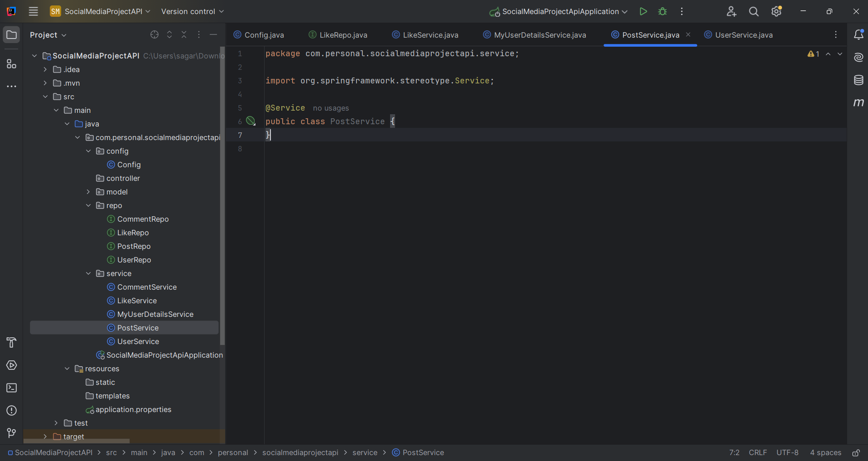Collapse the service package
This screenshot has height=461, width=868.
click(x=88, y=273)
